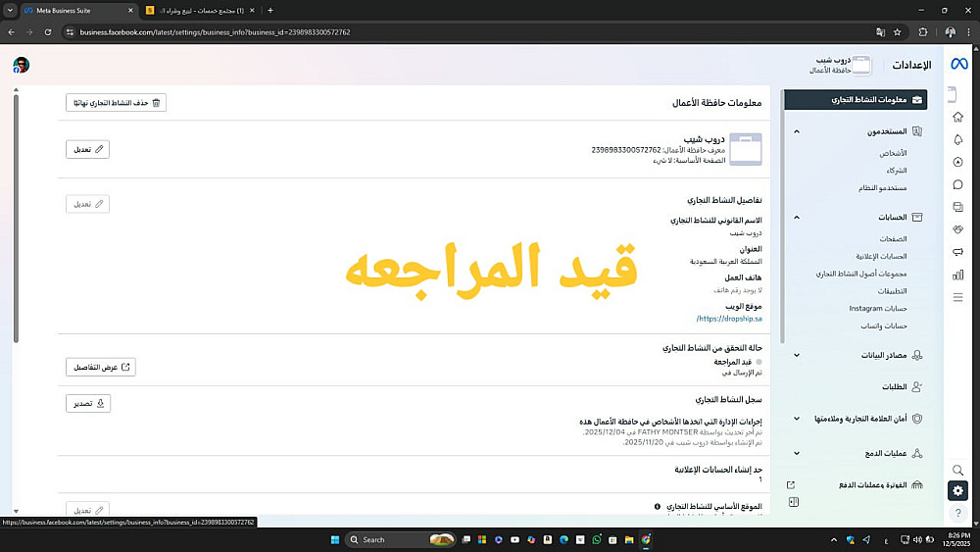Go back to previous page
This screenshot has height=552, width=980.
tap(11, 32)
